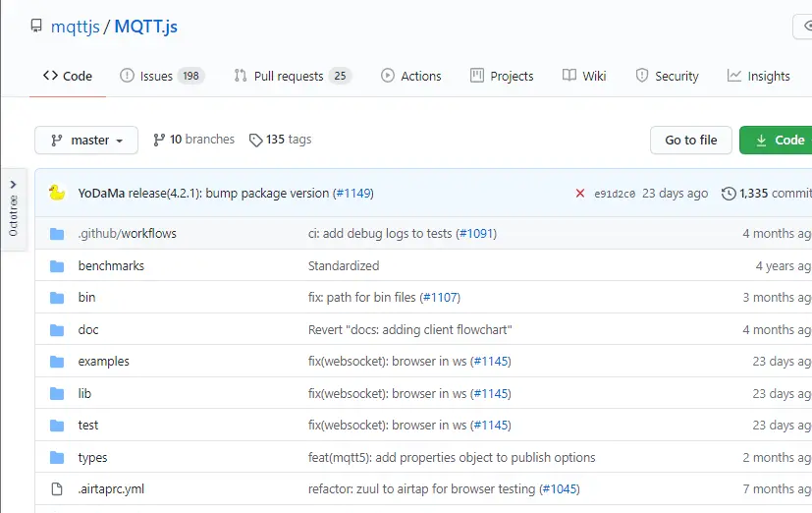
Task: Open issue #1091 link in .github/workflows row
Action: (x=476, y=234)
